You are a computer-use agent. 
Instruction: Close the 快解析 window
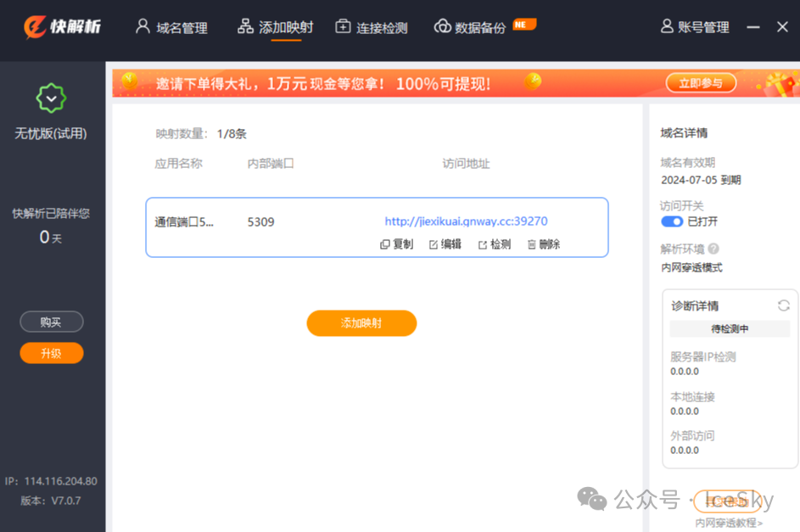(x=783, y=26)
